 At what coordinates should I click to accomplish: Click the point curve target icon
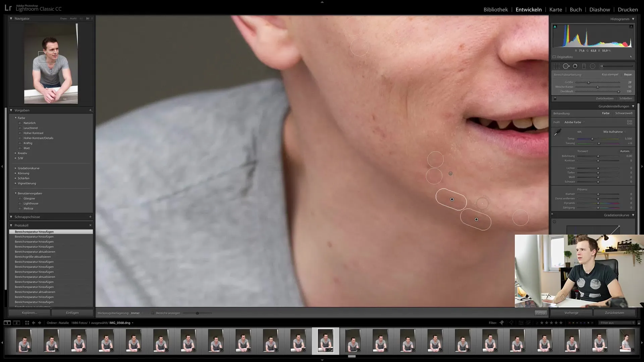pyautogui.click(x=554, y=222)
